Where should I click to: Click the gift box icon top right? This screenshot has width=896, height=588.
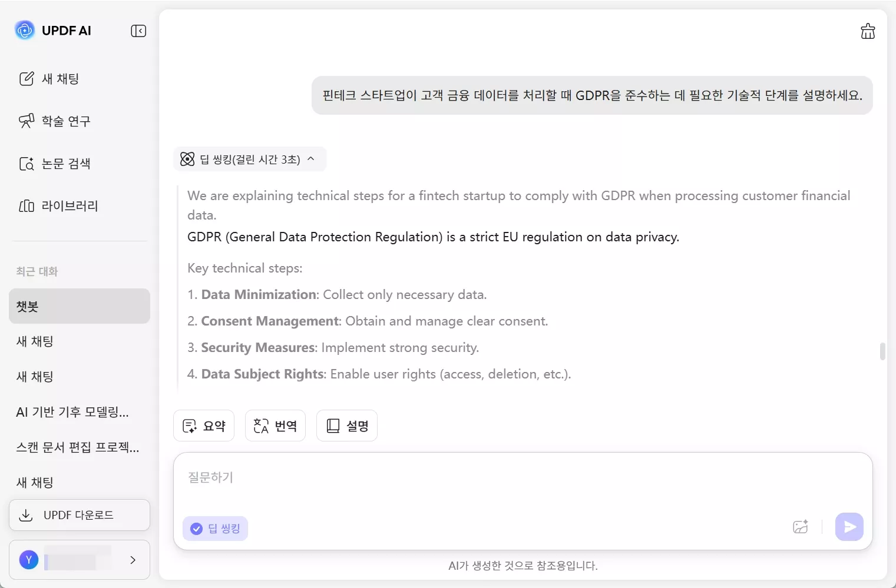coord(867,31)
